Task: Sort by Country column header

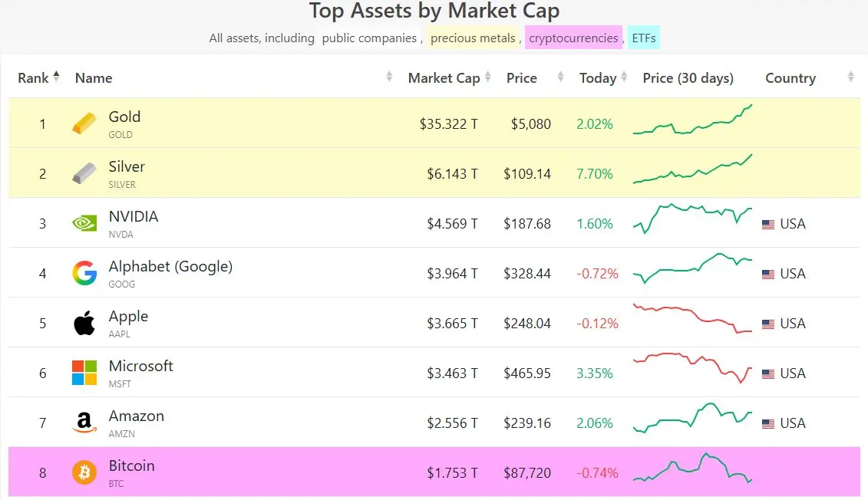Action: [790, 77]
